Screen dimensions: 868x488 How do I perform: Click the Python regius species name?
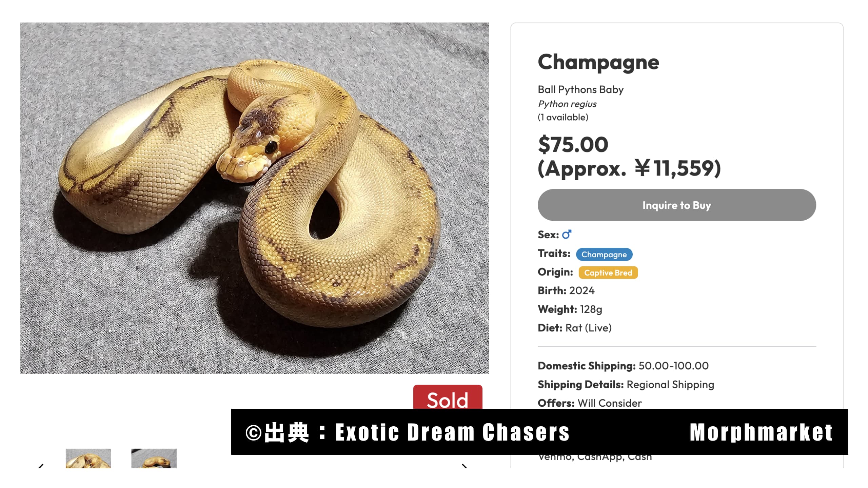click(567, 104)
